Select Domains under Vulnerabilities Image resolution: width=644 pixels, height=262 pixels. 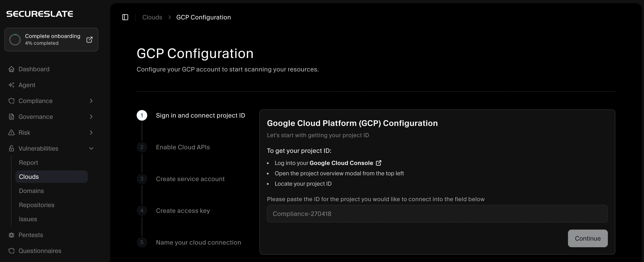click(x=32, y=191)
